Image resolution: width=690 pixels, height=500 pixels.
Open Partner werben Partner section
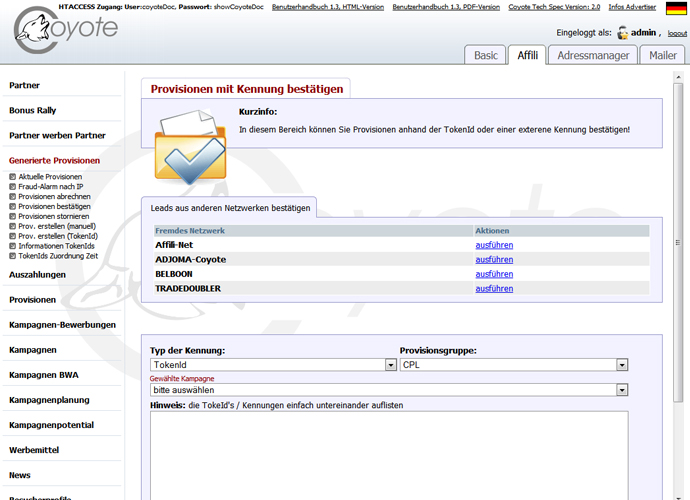[x=57, y=136]
